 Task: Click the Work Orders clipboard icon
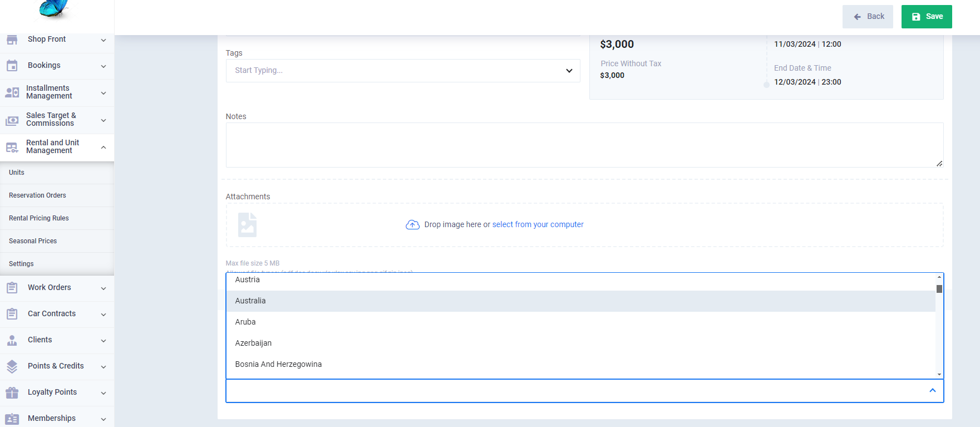[x=12, y=288]
